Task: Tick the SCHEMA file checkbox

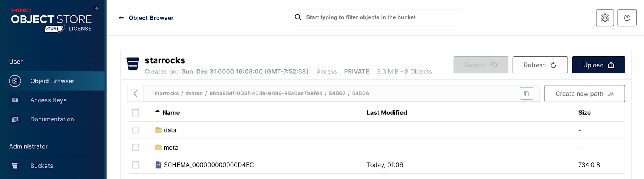Action: [x=136, y=165]
